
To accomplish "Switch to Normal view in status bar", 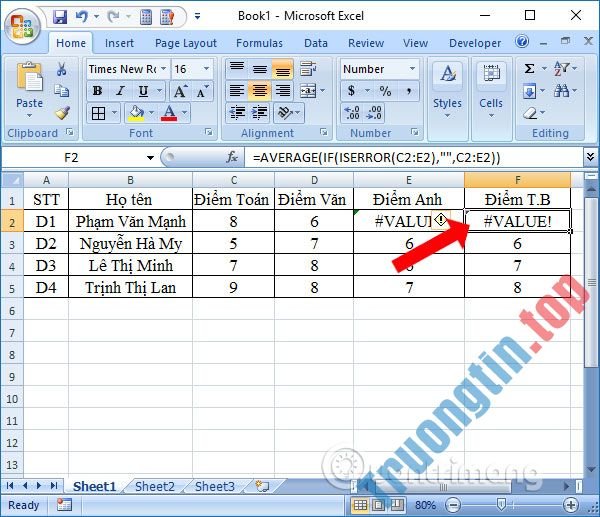I will pos(360,506).
